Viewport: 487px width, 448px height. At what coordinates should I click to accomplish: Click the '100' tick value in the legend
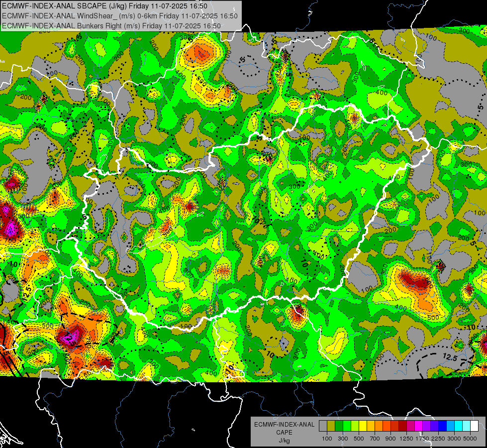tap(327, 439)
